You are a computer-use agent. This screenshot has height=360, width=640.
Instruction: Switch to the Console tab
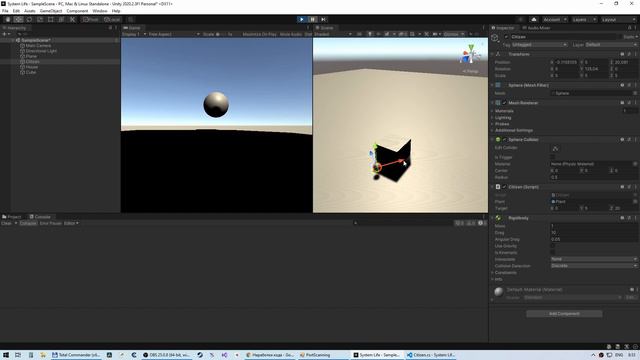point(40,217)
